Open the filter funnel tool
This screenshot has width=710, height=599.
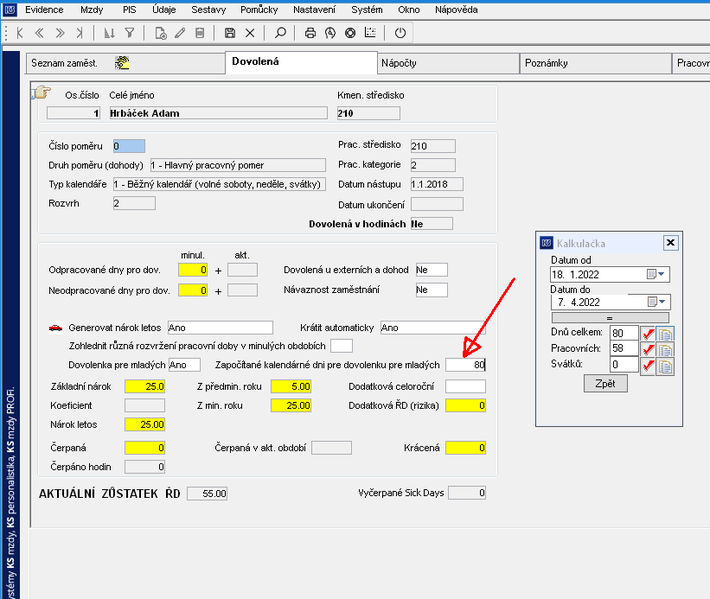point(130,33)
